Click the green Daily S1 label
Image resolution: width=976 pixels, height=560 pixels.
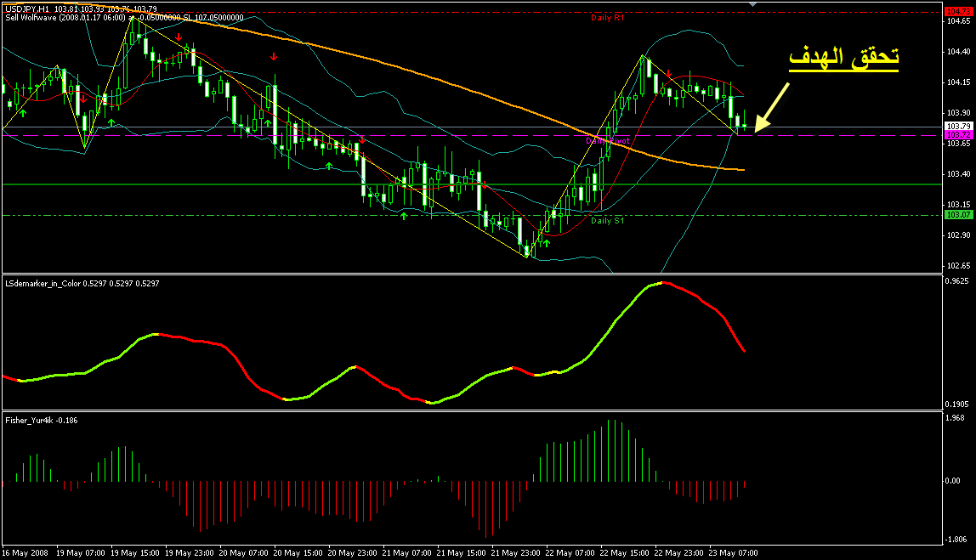(607, 221)
